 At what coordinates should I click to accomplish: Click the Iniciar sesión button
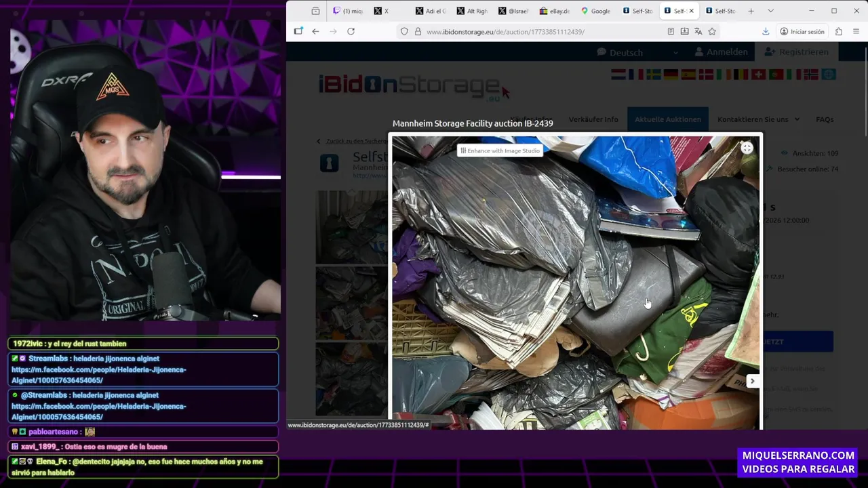[x=802, y=31]
